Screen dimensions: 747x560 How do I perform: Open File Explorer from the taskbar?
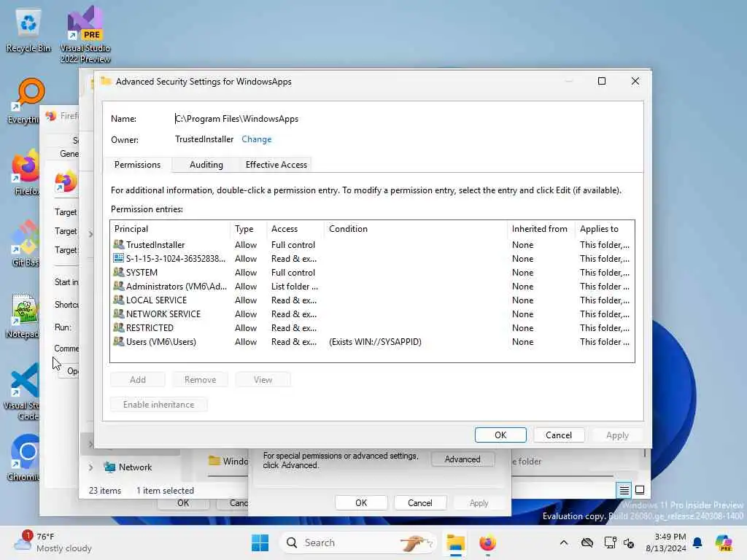click(x=455, y=542)
